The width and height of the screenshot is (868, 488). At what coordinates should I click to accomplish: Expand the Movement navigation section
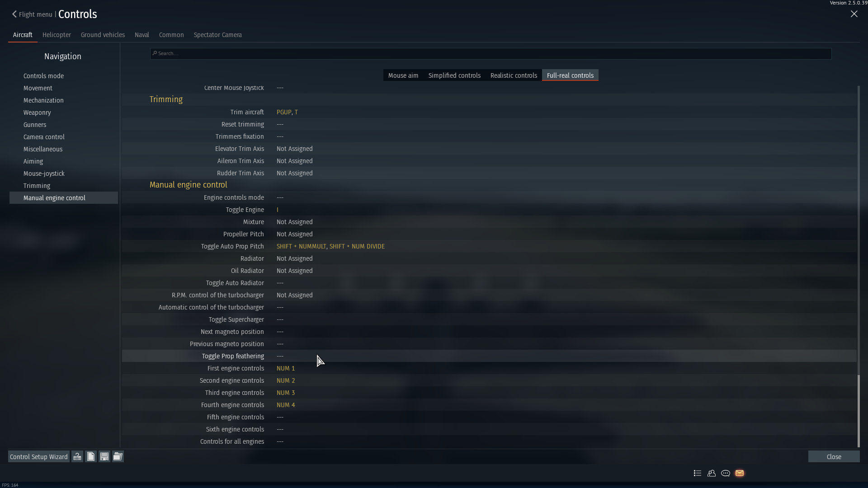pyautogui.click(x=38, y=88)
